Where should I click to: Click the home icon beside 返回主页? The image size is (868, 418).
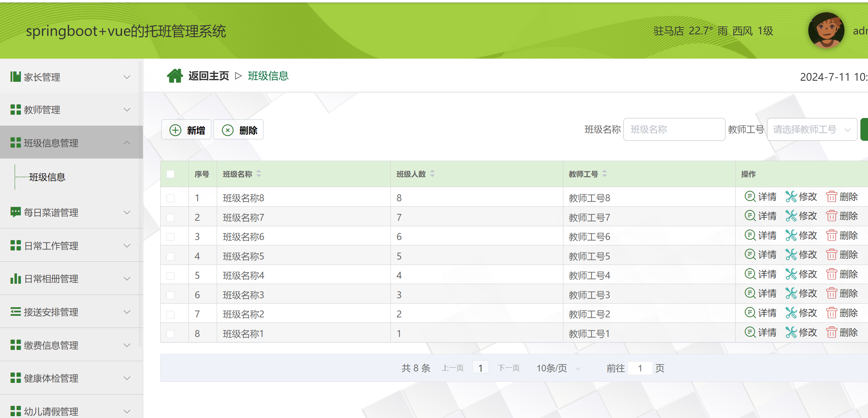coord(175,75)
